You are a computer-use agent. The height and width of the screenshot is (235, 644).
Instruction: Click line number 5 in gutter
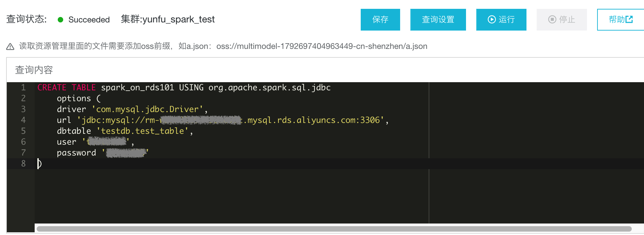click(23, 131)
